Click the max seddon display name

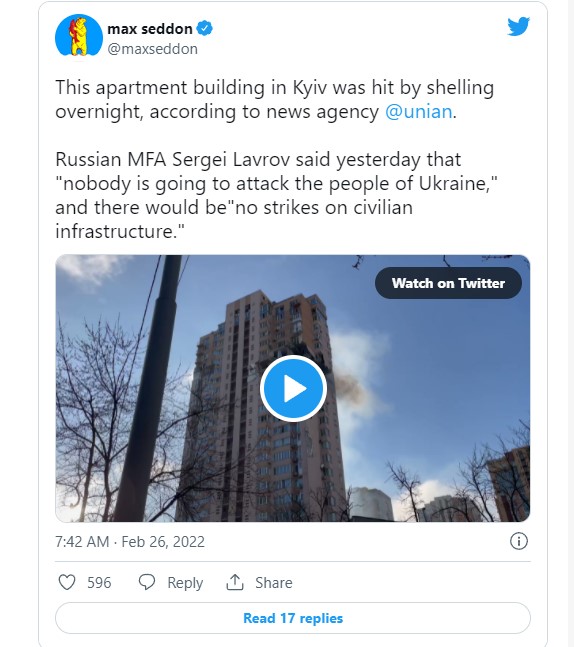point(150,29)
